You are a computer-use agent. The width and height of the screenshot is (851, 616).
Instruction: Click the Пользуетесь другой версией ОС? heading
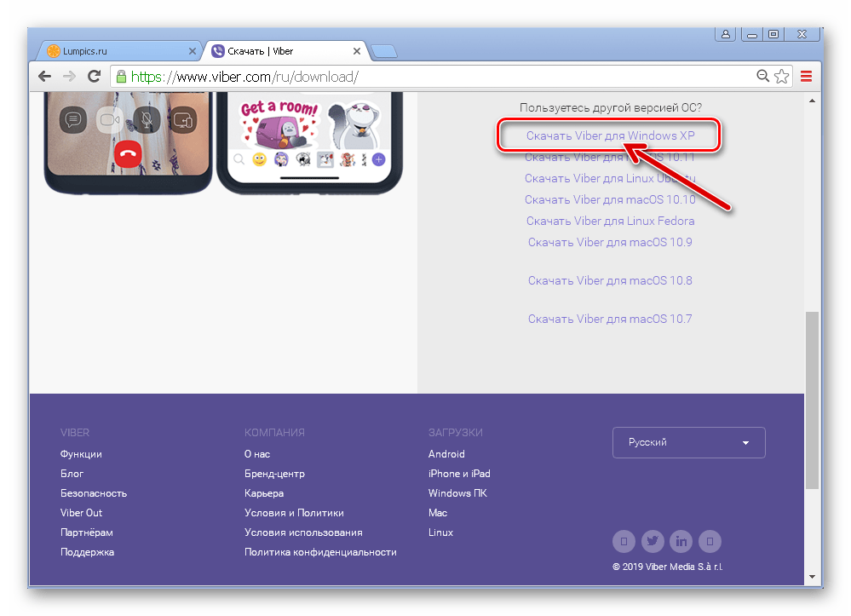point(611,107)
